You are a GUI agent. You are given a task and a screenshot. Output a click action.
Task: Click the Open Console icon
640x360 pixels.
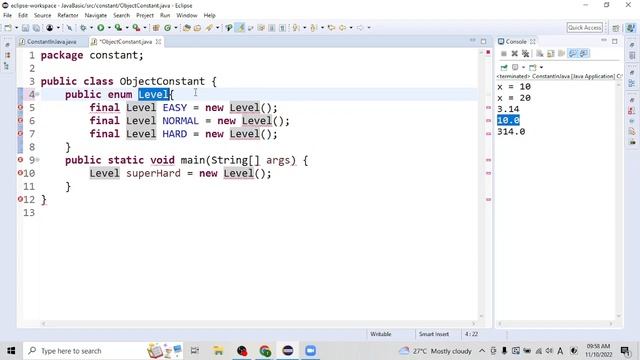tap(533, 67)
